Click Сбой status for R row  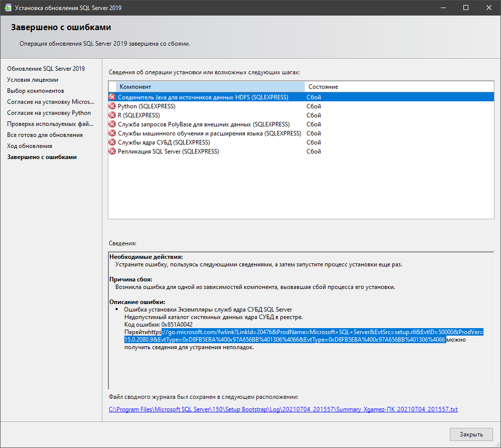314,115
